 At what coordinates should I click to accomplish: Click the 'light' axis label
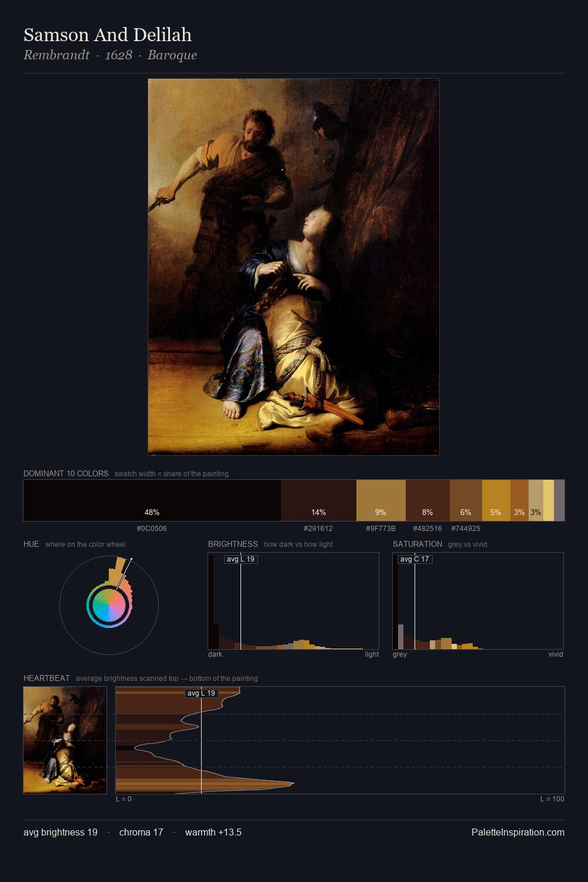pos(372,654)
